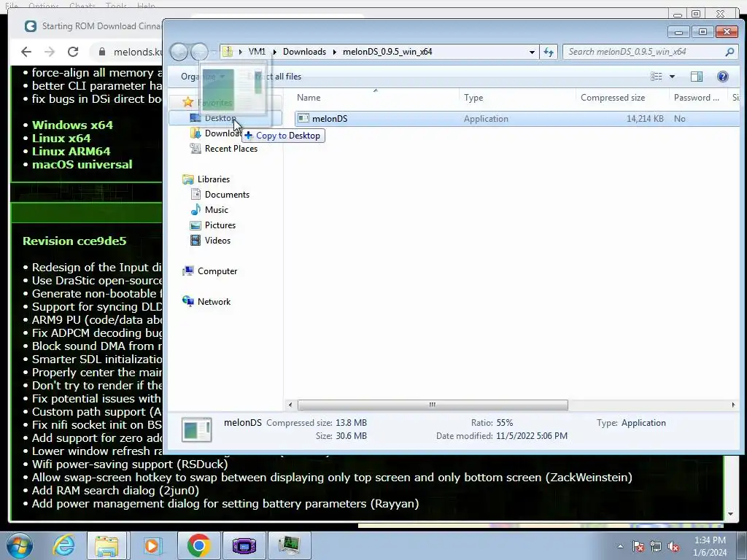Open Network in navigation pane

pyautogui.click(x=214, y=301)
